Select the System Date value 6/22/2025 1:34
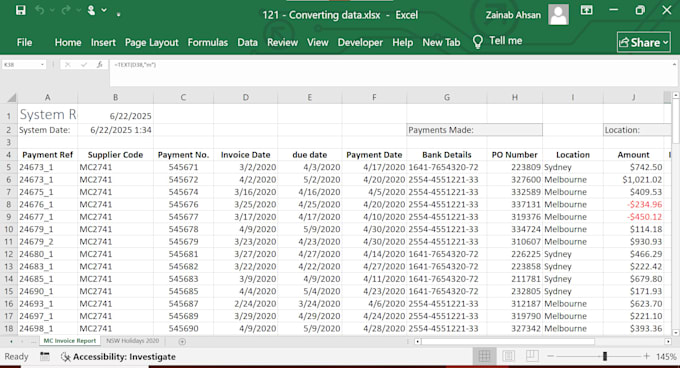The width and height of the screenshot is (680, 368). click(x=115, y=130)
